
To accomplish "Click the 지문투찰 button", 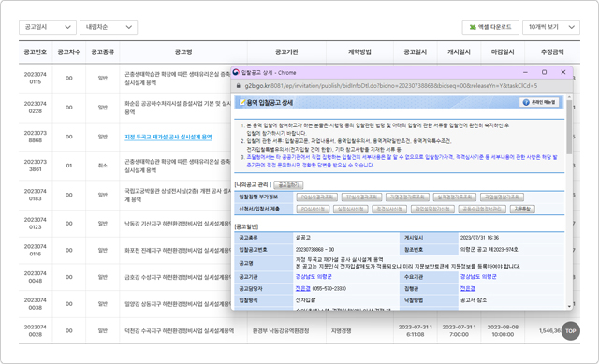I will pos(522,209).
